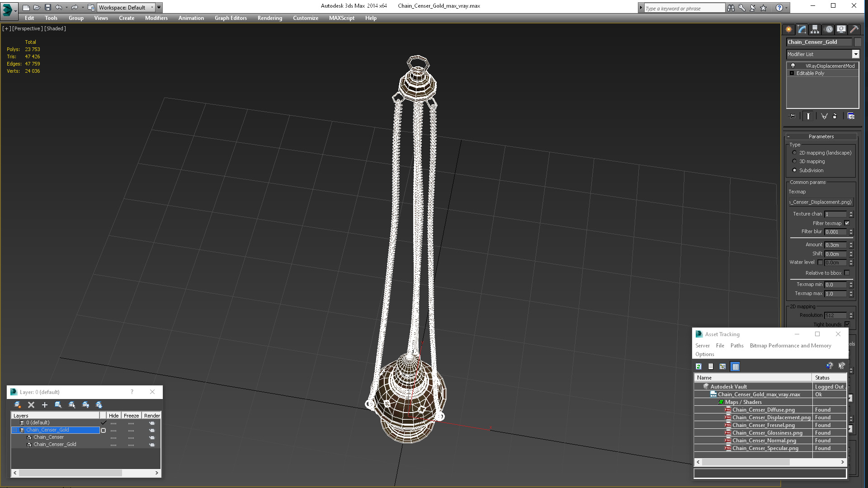Click Make unique modifier icon
The width and height of the screenshot is (868, 488).
(x=824, y=116)
